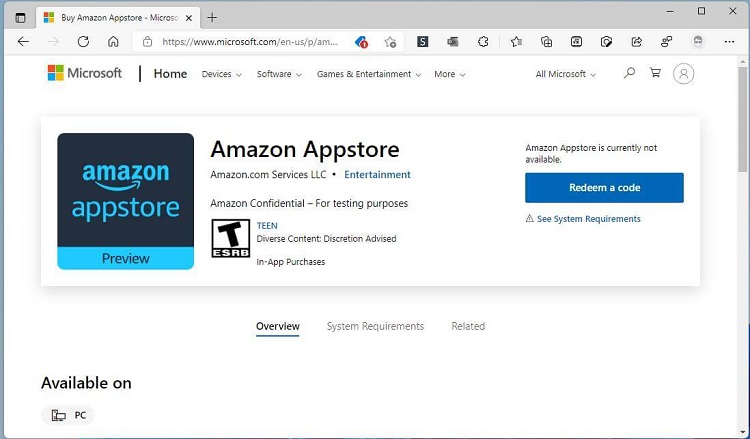Open site search magnifier

[x=629, y=73]
